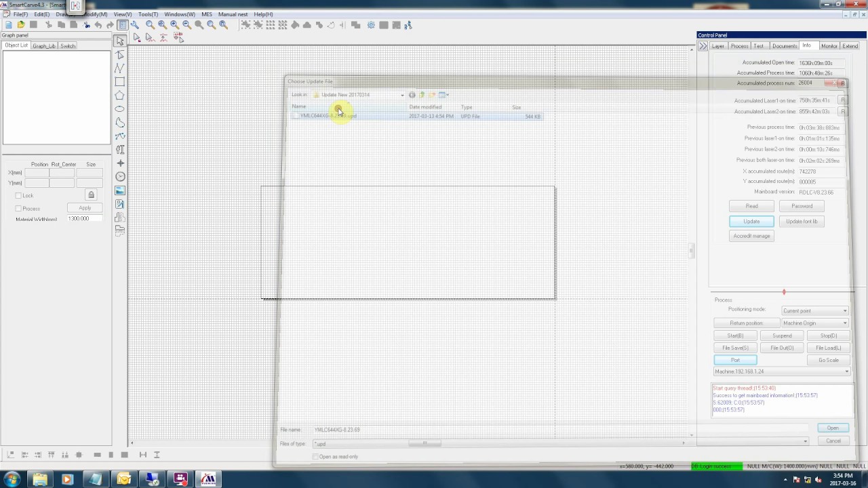The width and height of the screenshot is (868, 488).
Task: Click the Accredit manage button
Action: coord(751,236)
